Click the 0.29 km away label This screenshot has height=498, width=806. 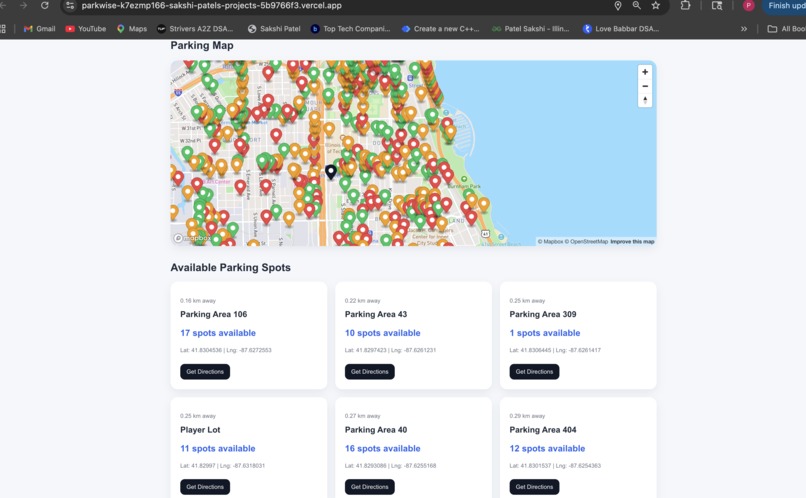click(527, 416)
